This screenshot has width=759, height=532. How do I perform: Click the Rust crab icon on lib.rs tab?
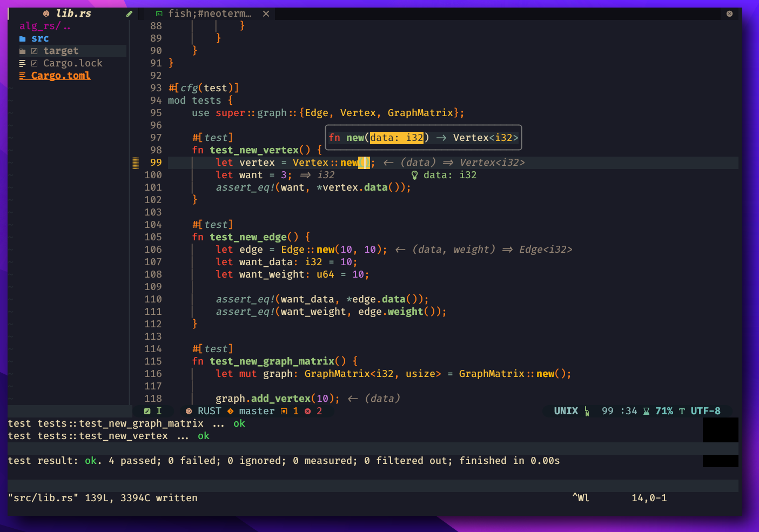(x=46, y=14)
